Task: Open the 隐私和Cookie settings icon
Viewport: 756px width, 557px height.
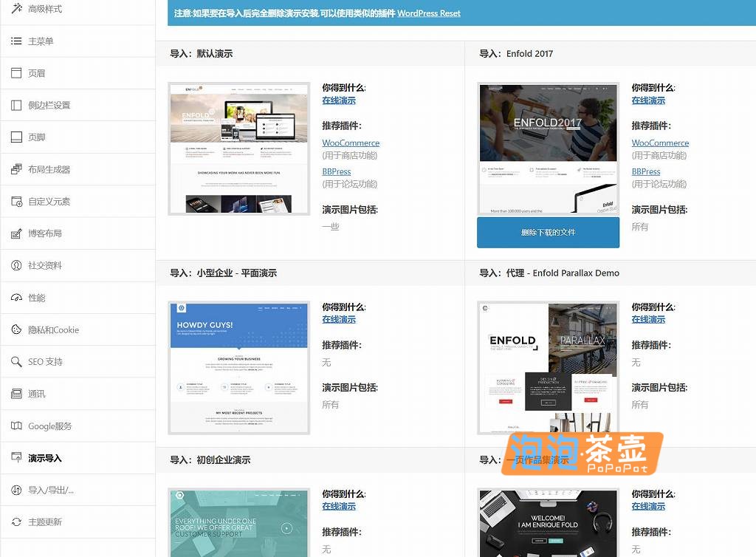Action: 18,329
